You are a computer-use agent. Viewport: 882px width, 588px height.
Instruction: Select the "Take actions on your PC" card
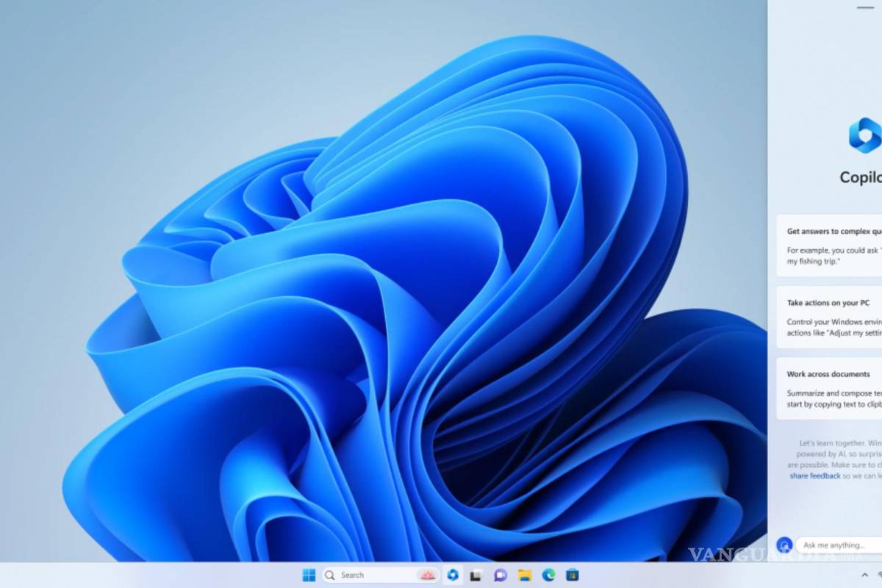831,316
